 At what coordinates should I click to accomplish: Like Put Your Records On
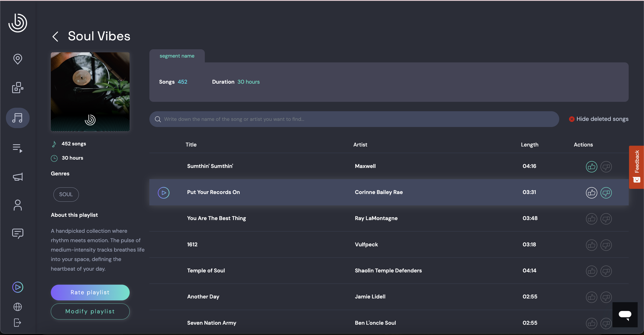coord(591,193)
